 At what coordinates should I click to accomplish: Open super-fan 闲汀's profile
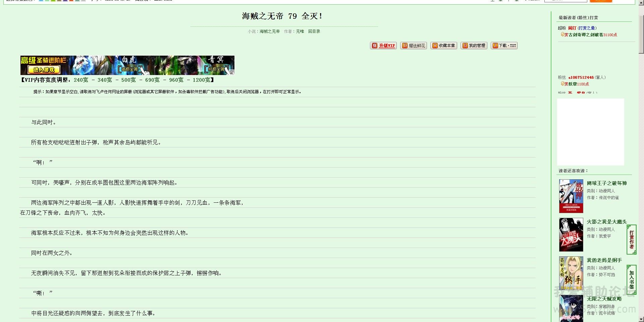pos(572,28)
